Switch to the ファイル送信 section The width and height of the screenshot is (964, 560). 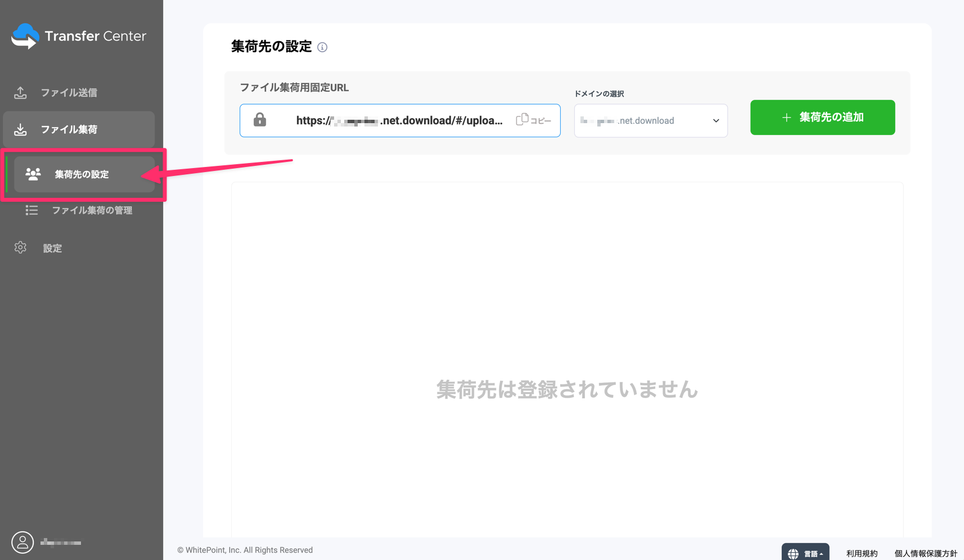[70, 92]
